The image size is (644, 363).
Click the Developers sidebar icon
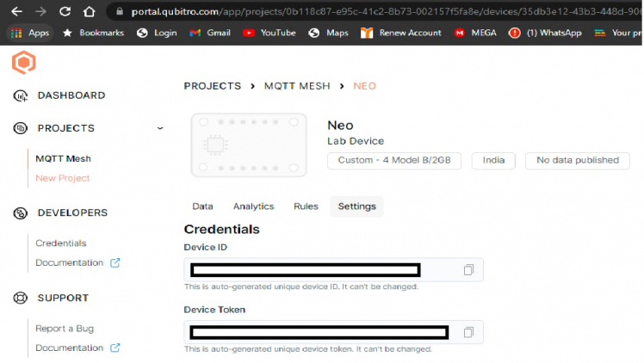click(20, 212)
